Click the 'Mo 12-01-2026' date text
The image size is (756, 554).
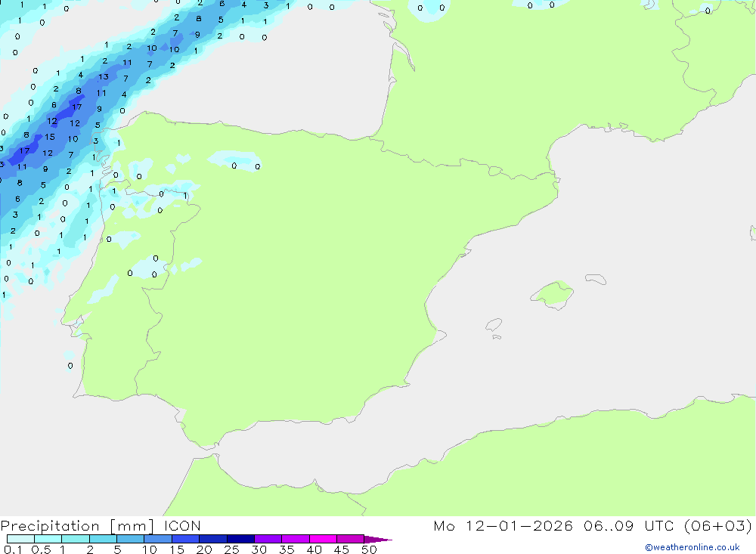[x=503, y=526]
